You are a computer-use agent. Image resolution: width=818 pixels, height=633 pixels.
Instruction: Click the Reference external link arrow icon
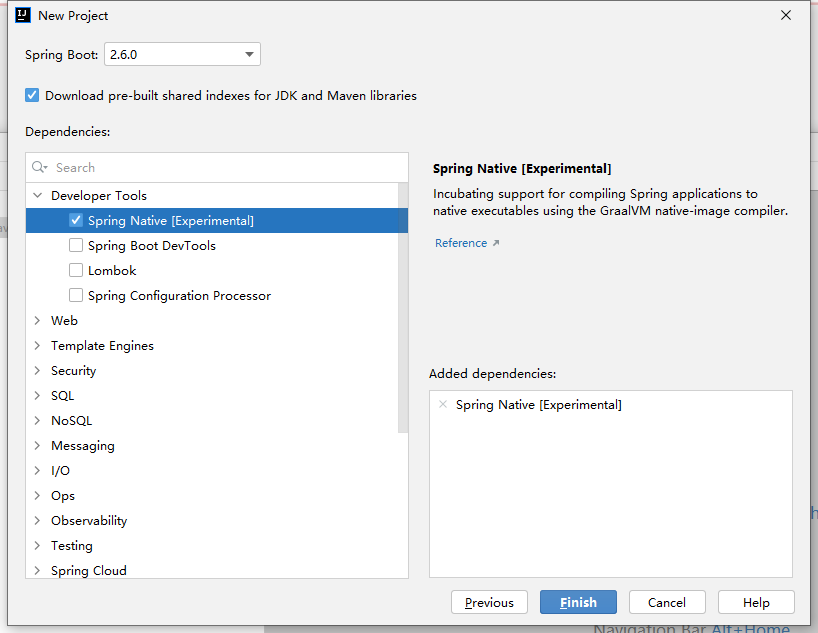tap(496, 243)
